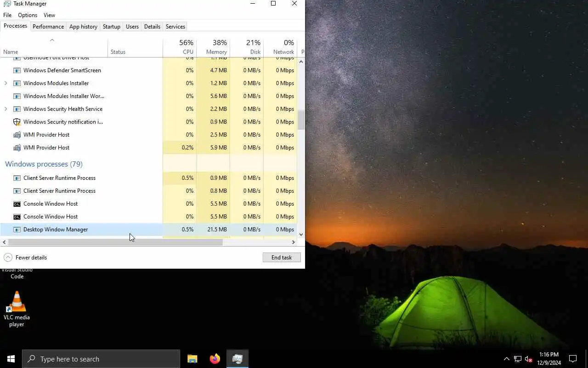Click the End task button
The height and width of the screenshot is (368, 588).
click(282, 258)
